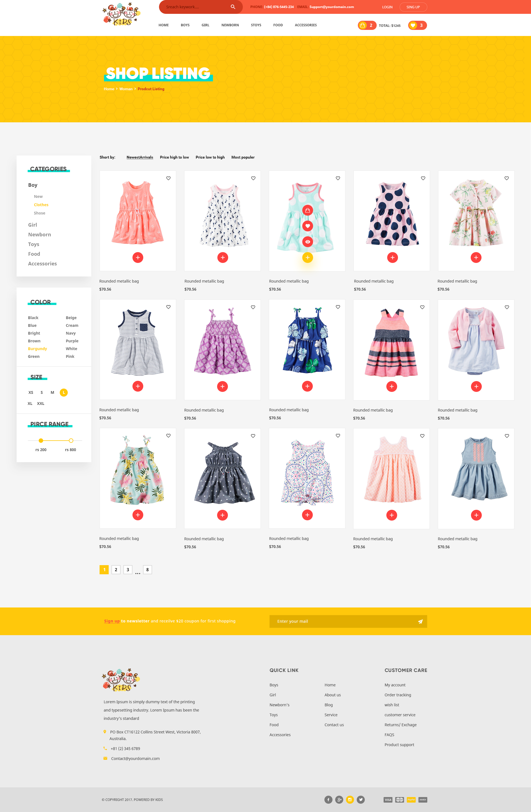This screenshot has height=812, width=531.
Task: Click the Instagram icon in footer
Action: click(x=350, y=799)
